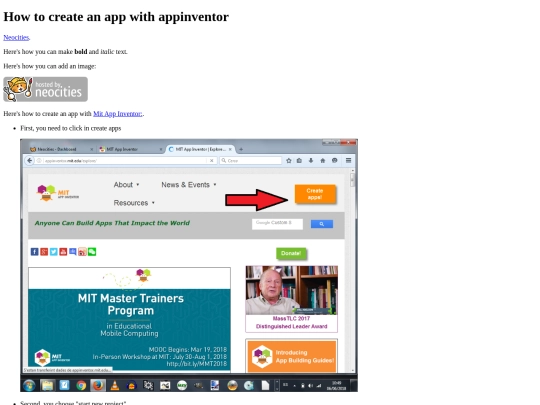This screenshot has width=540, height=405.
Task: Switch to the middle MIT App Inventor tab
Action: pyautogui.click(x=130, y=149)
